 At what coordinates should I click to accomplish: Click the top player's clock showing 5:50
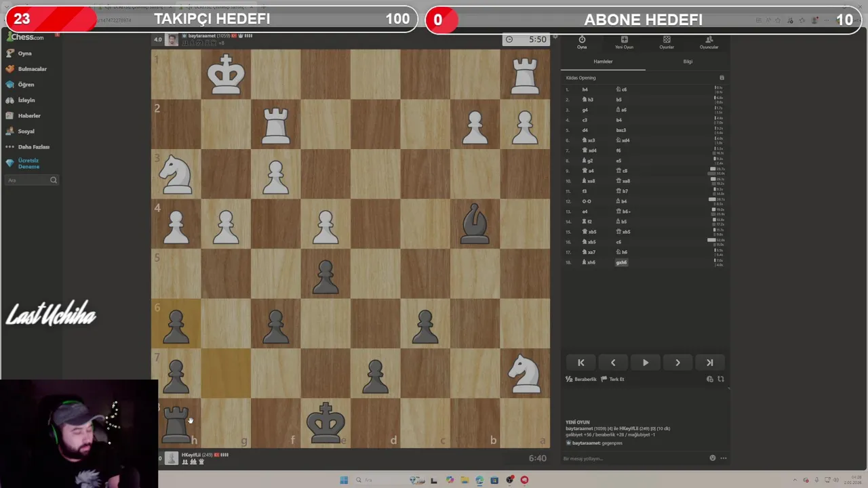pos(527,39)
